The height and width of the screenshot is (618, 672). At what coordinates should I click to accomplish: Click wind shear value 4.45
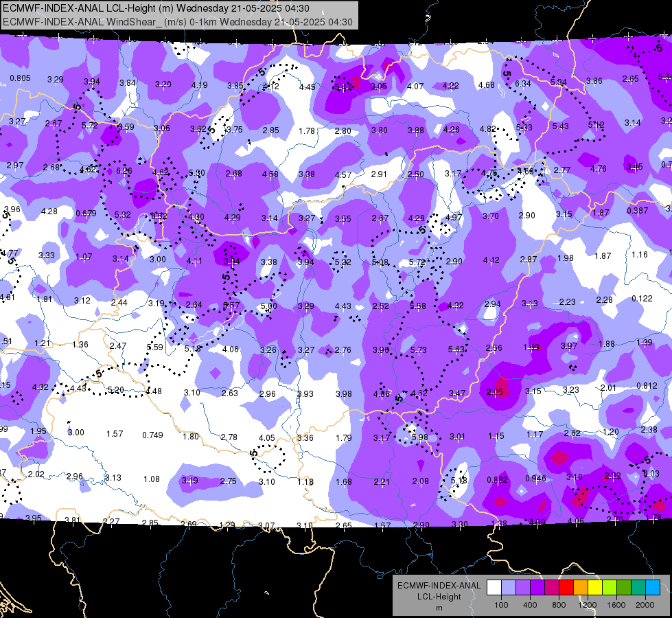click(x=308, y=87)
